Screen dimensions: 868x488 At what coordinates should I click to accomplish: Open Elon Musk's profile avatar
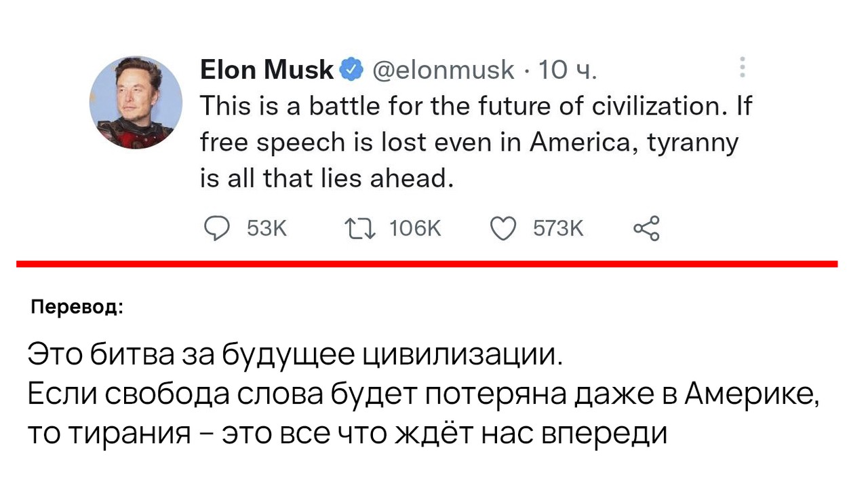[136, 102]
